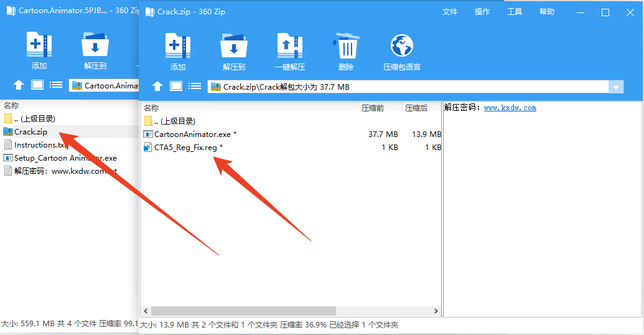The width and height of the screenshot is (644, 335).
Task: Select Crack.zip in the left window
Action: pyautogui.click(x=30, y=131)
